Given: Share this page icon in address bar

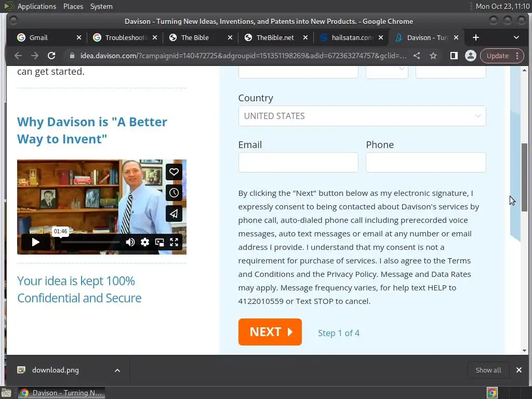Looking at the screenshot, I should [417, 56].
